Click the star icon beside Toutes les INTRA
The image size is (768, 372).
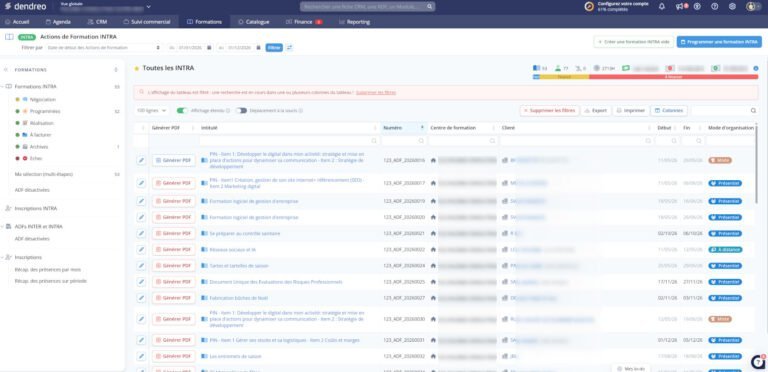(137, 69)
